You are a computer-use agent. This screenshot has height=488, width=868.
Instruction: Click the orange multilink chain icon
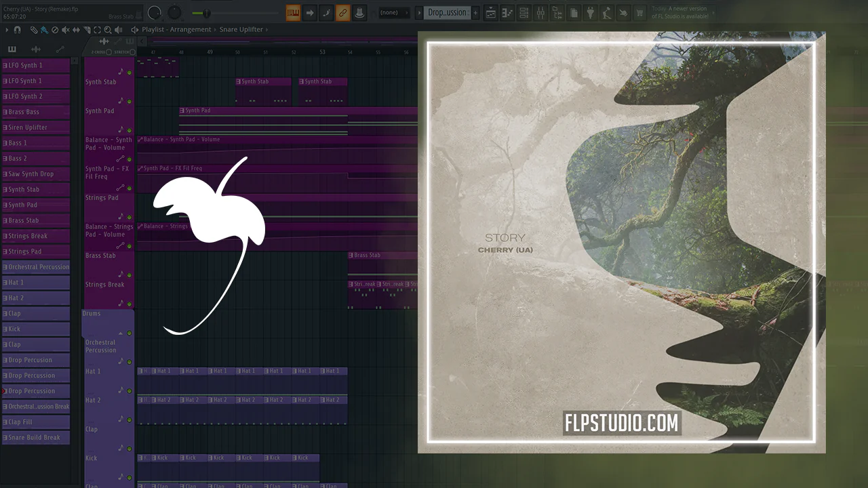342,12
